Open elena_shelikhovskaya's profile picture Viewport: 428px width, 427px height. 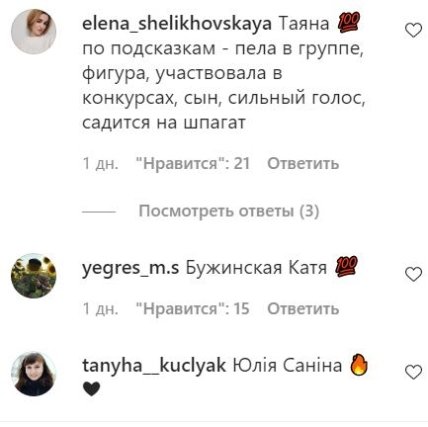click(x=33, y=32)
